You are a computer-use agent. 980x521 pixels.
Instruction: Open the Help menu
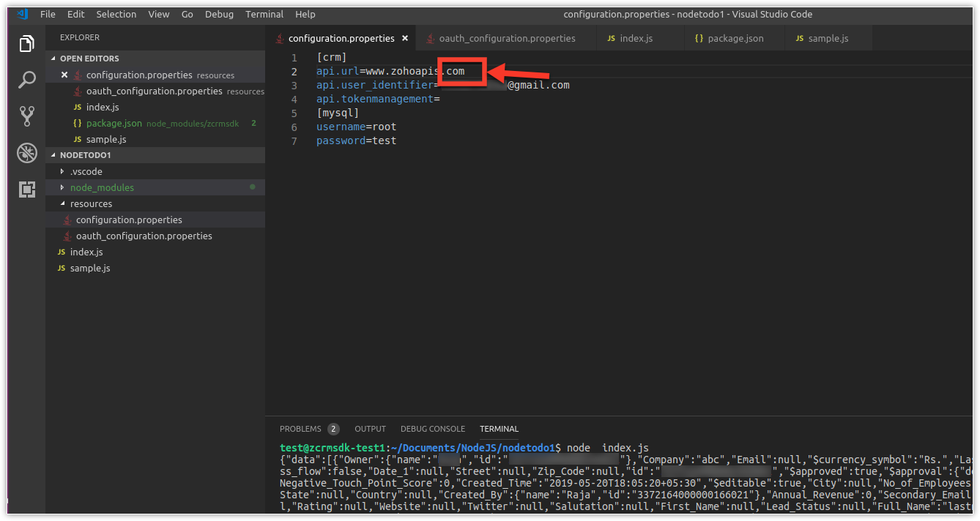pyautogui.click(x=305, y=14)
